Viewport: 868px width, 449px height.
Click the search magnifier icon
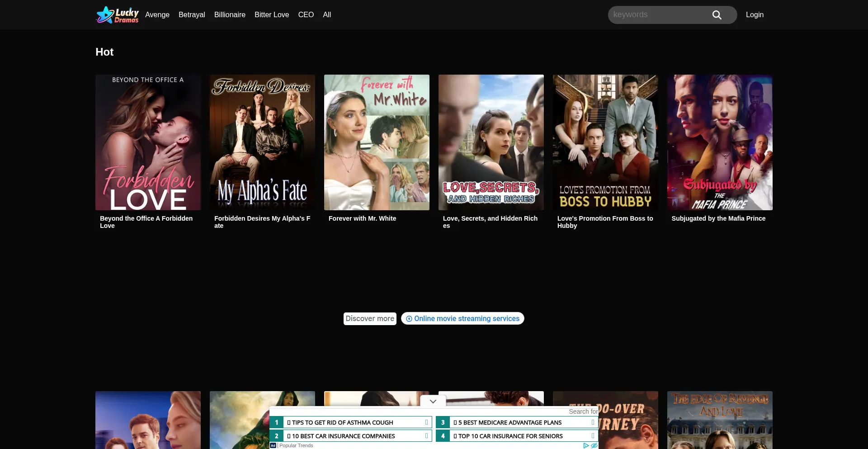(x=717, y=15)
